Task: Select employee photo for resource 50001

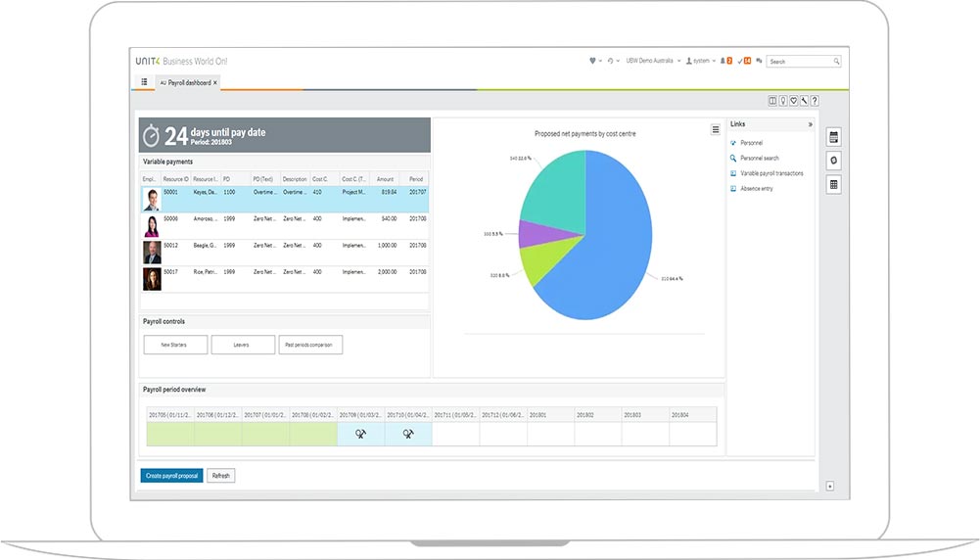Action: (x=152, y=200)
